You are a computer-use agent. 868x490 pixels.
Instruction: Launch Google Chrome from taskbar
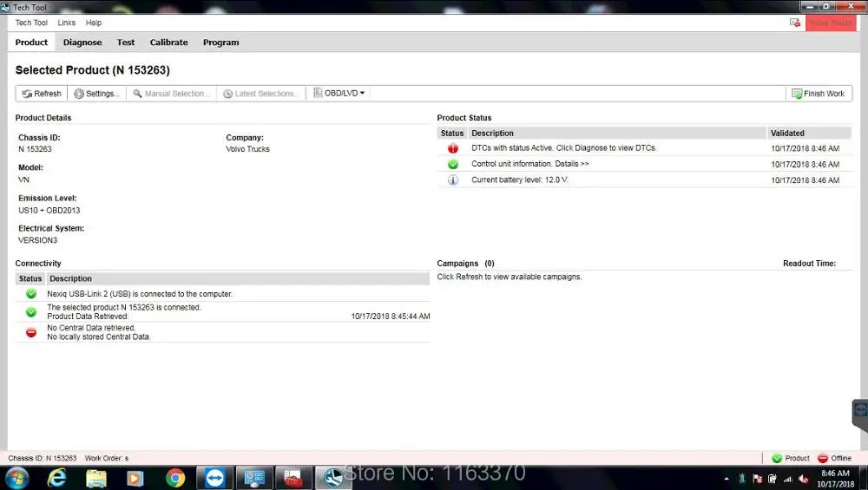[175, 478]
